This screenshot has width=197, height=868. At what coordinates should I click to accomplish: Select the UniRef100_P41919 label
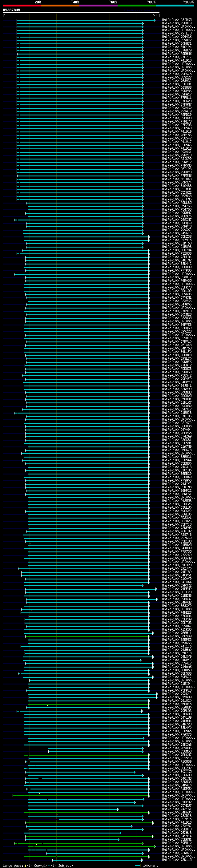point(177,131)
